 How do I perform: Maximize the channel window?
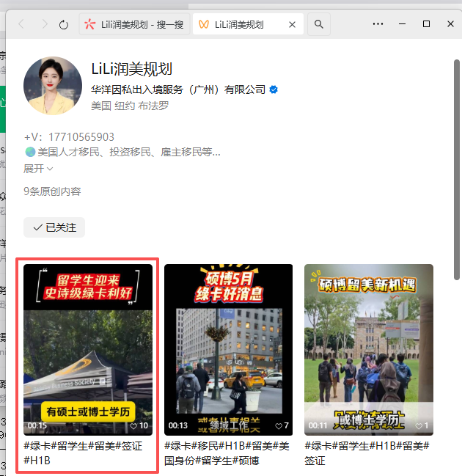coord(426,24)
